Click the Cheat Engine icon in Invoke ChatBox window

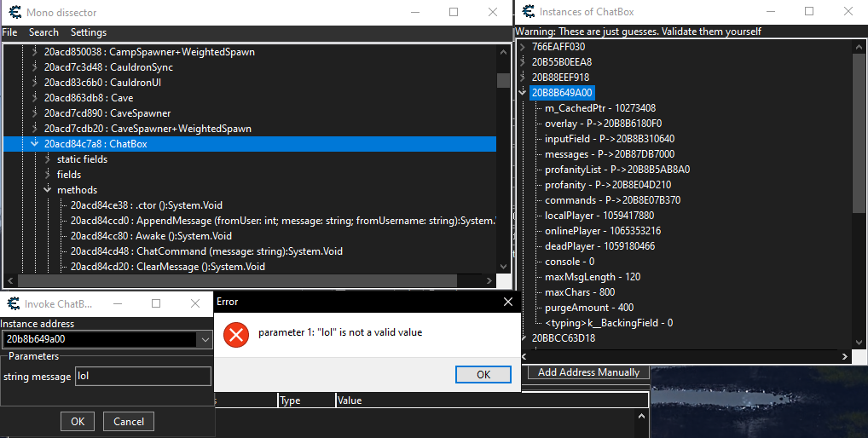click(14, 303)
